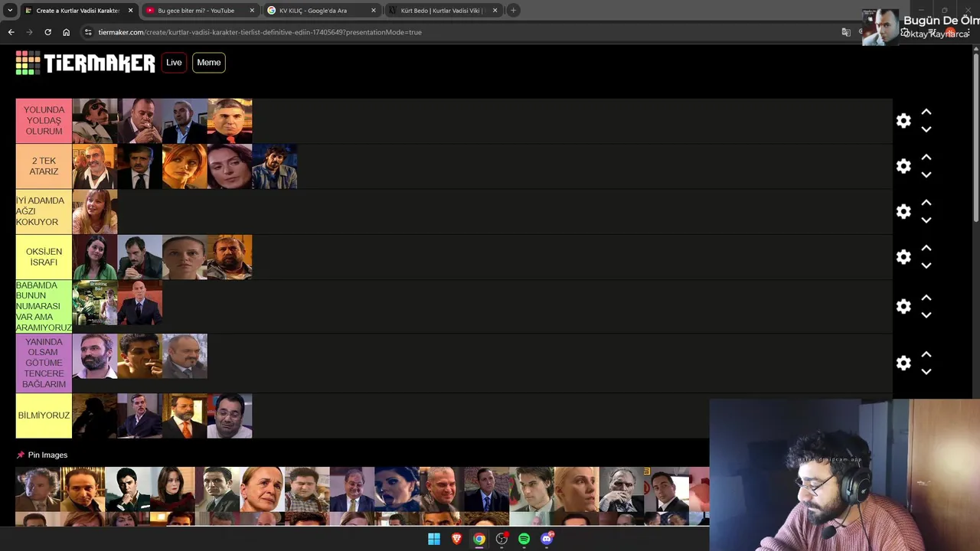
Task: Open Google Chrome from the taskbar
Action: point(479,539)
